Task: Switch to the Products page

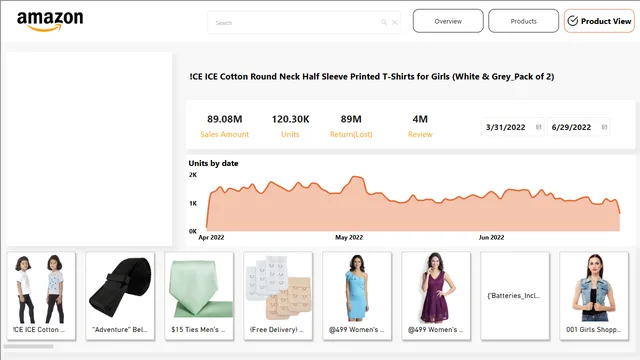Action: pyautogui.click(x=523, y=21)
